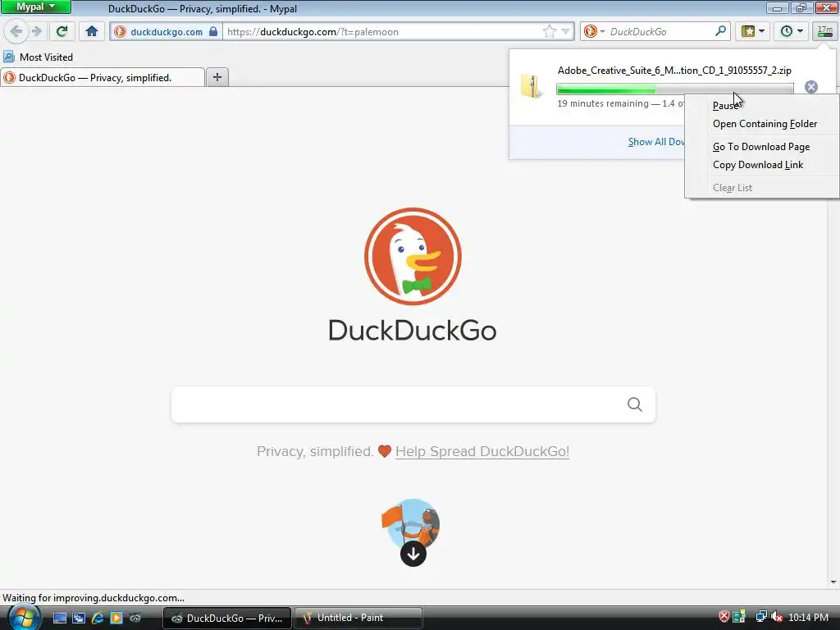Open a new tab with the plus button
Viewport: 840px width, 630px height.
pyautogui.click(x=217, y=77)
